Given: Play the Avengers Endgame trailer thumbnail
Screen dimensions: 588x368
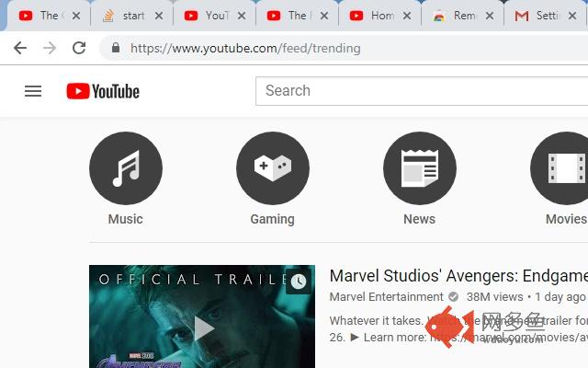Looking at the screenshot, I should point(202,316).
